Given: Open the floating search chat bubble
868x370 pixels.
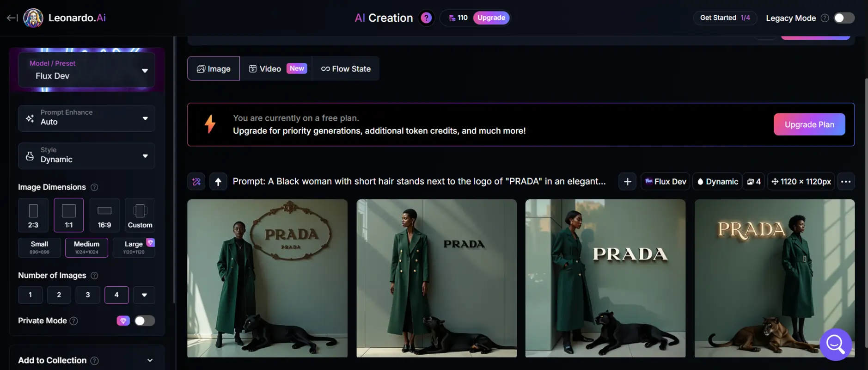Looking at the screenshot, I should point(836,344).
